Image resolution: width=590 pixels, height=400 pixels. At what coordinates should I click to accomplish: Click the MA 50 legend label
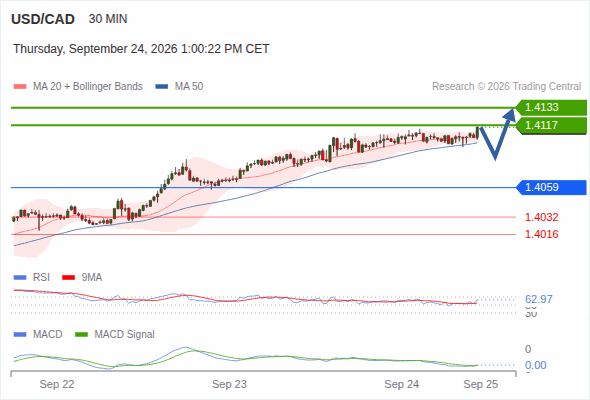coord(189,87)
